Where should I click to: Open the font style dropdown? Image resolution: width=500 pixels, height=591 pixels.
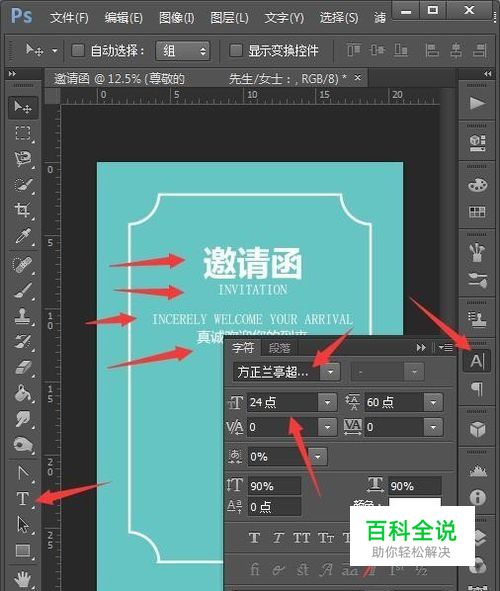(x=414, y=372)
